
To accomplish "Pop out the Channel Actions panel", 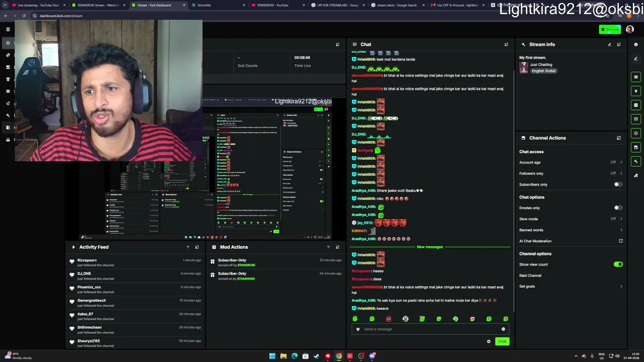I will point(619,138).
